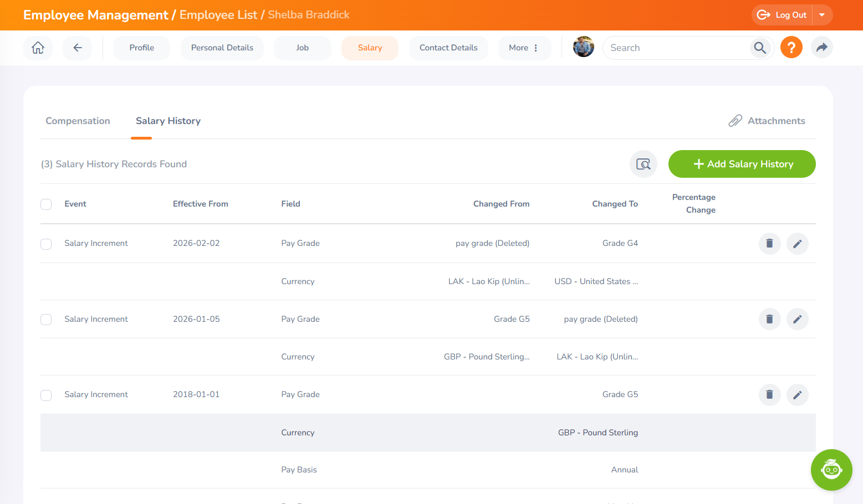Click the user profile avatar
The image size is (863, 504).
click(583, 47)
